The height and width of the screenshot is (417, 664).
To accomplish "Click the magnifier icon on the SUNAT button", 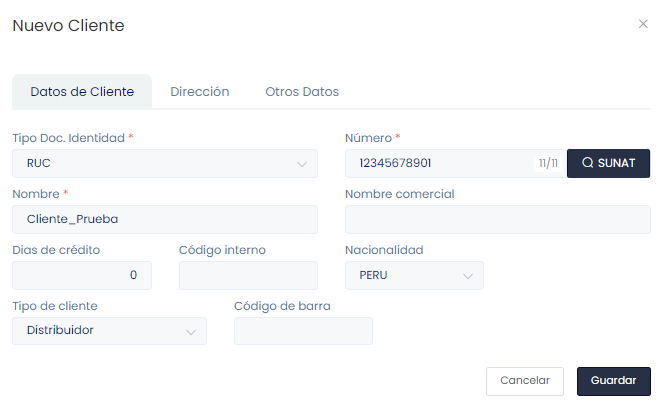I will click(587, 163).
